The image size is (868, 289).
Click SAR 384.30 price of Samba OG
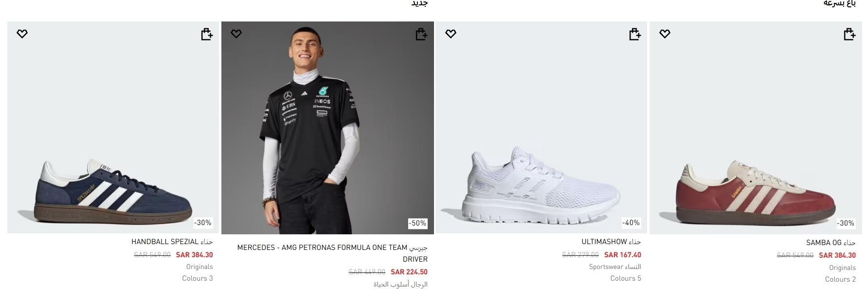click(x=837, y=255)
